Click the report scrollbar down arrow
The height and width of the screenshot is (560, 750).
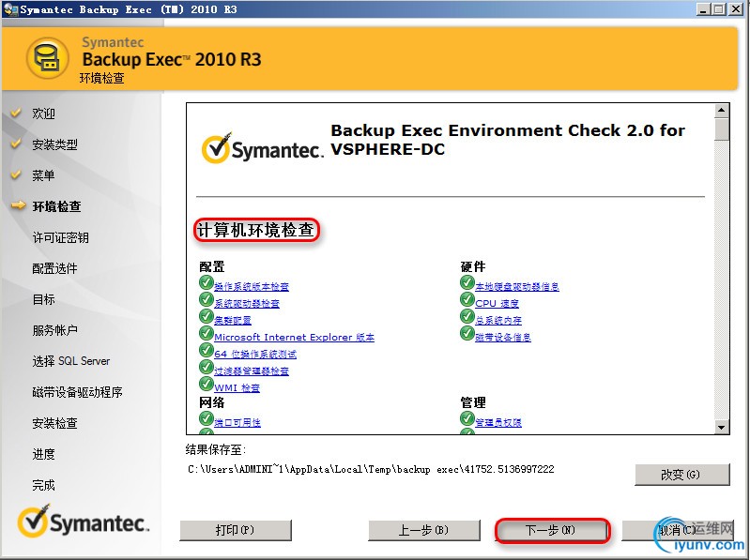click(x=721, y=427)
